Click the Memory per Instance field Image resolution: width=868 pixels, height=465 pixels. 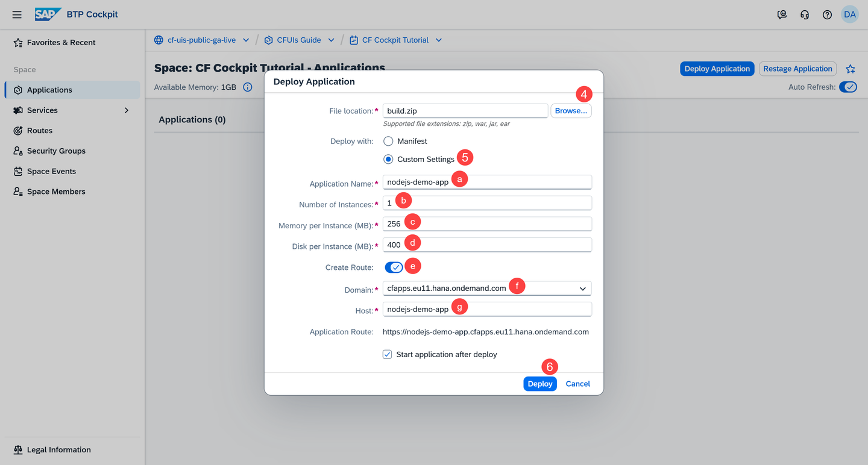click(487, 223)
